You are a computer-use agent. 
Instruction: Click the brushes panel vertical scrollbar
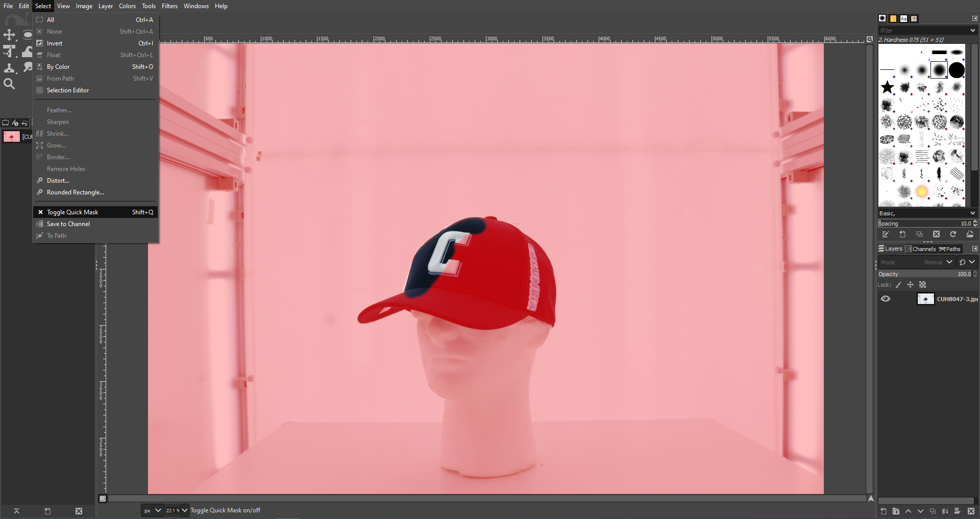pyautogui.click(x=974, y=107)
